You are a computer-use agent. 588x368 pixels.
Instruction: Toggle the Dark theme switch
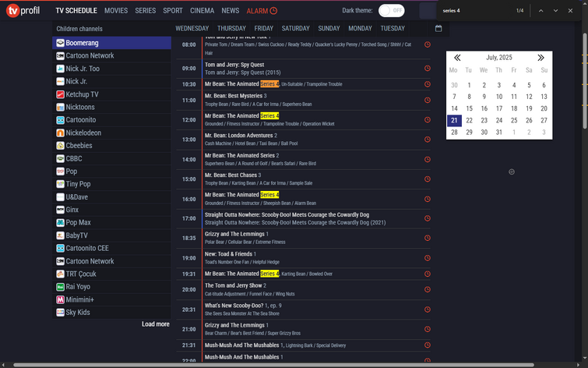pos(391,10)
